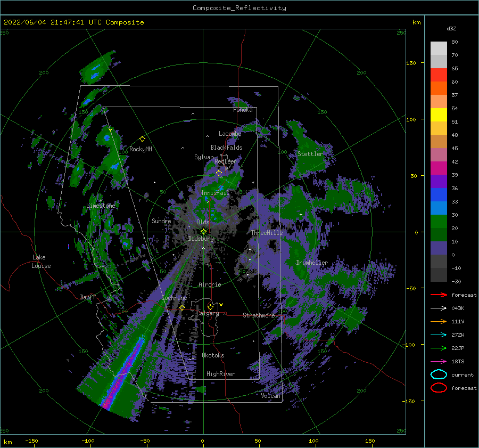Click the Drumheller city label
This screenshot has height=448, width=479.
(x=312, y=263)
